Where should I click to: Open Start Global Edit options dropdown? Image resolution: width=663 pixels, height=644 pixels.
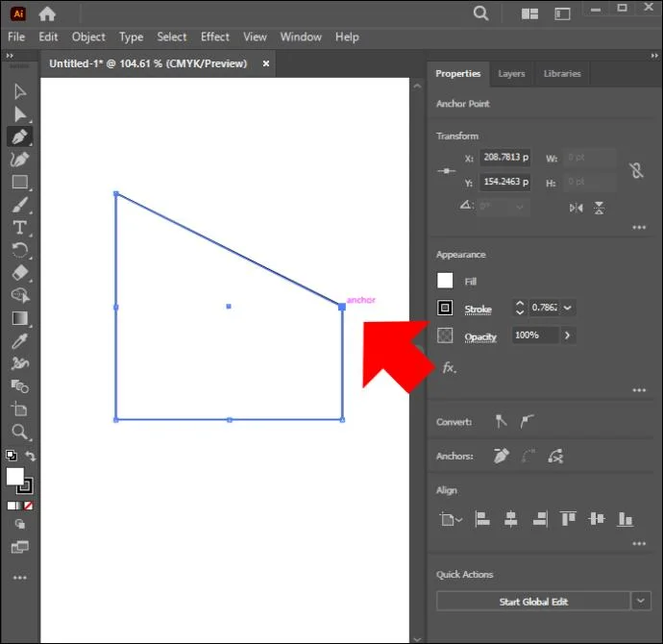pos(641,601)
